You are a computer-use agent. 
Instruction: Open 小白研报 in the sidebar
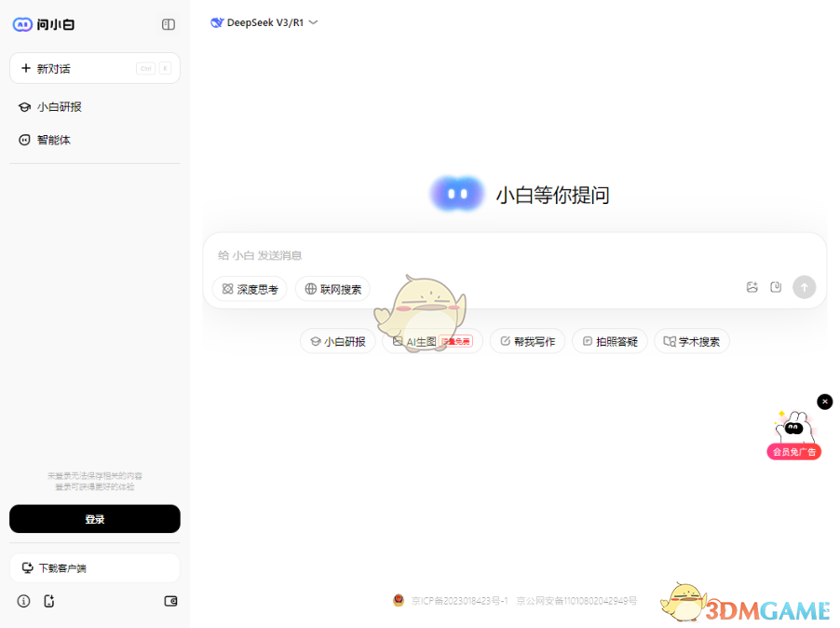[56, 106]
